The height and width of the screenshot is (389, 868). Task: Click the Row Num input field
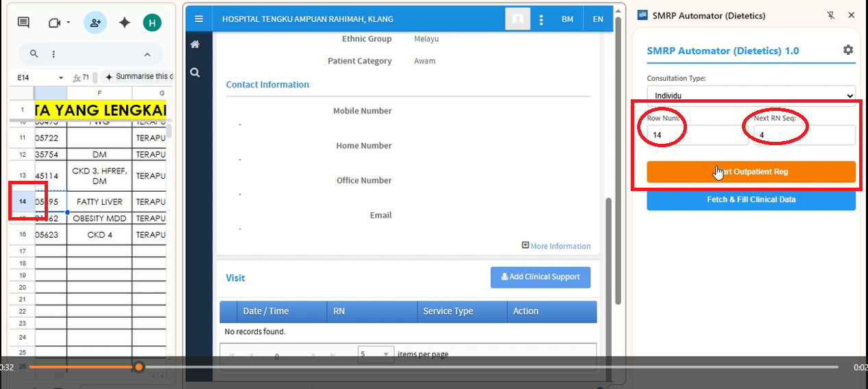698,135
